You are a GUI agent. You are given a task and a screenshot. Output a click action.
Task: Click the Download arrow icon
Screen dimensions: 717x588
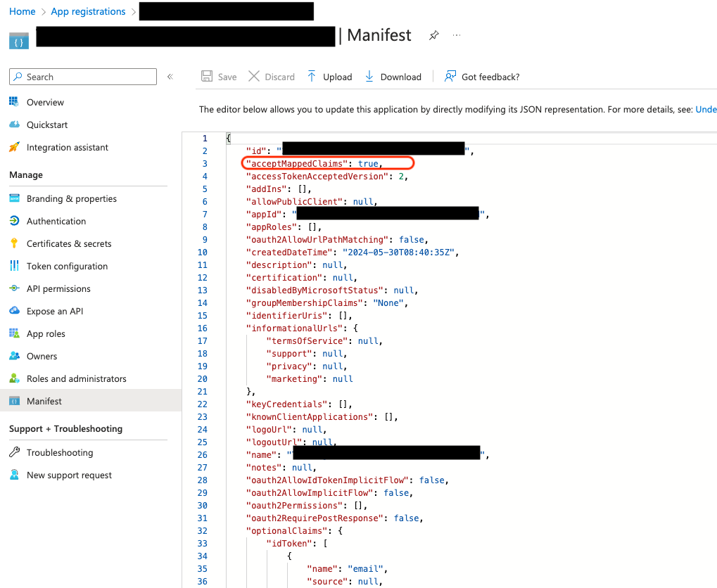coord(369,77)
